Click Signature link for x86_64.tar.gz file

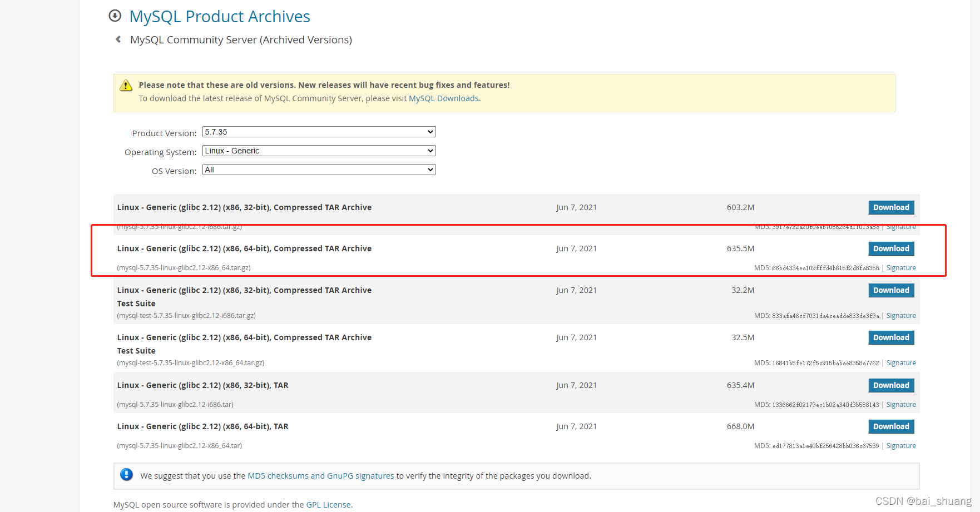(x=900, y=268)
